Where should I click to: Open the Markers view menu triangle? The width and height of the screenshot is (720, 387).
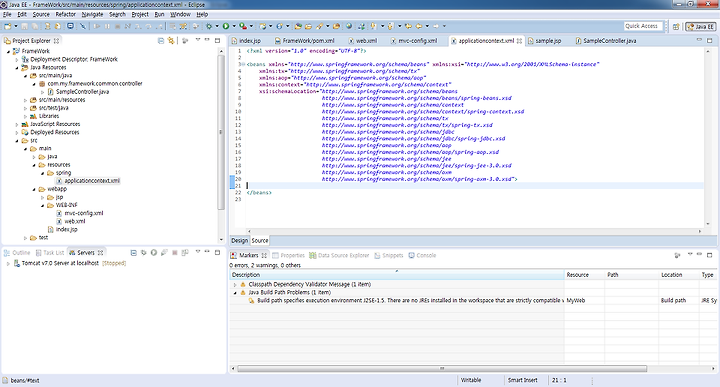coord(690,254)
